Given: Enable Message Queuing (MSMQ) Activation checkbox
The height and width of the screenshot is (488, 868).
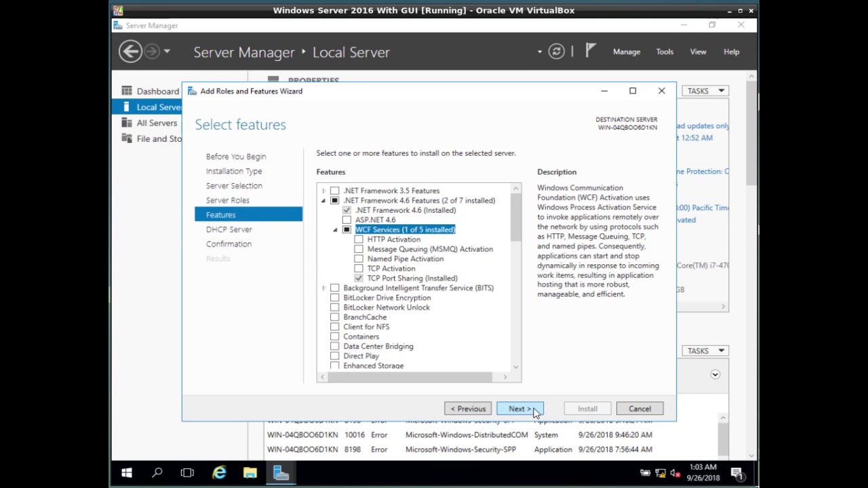Looking at the screenshot, I should [x=359, y=249].
